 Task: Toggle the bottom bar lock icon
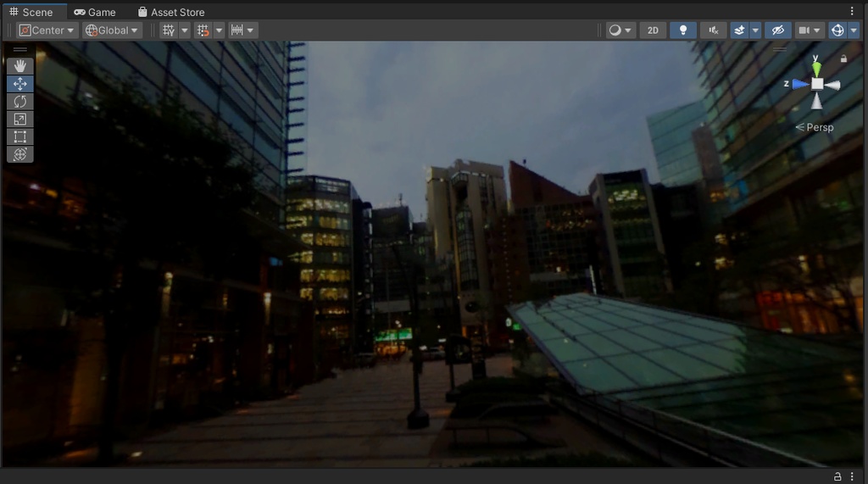point(837,476)
